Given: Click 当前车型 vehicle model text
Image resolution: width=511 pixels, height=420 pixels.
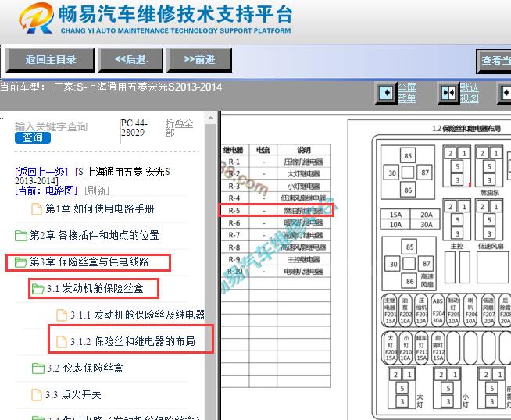Looking at the screenshot, I should click(111, 87).
